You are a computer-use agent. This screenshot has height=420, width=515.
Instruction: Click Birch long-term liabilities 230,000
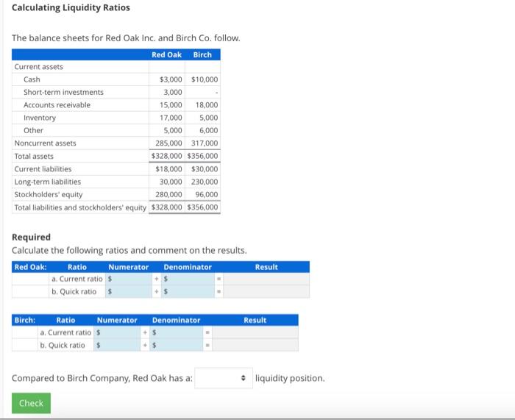click(205, 182)
